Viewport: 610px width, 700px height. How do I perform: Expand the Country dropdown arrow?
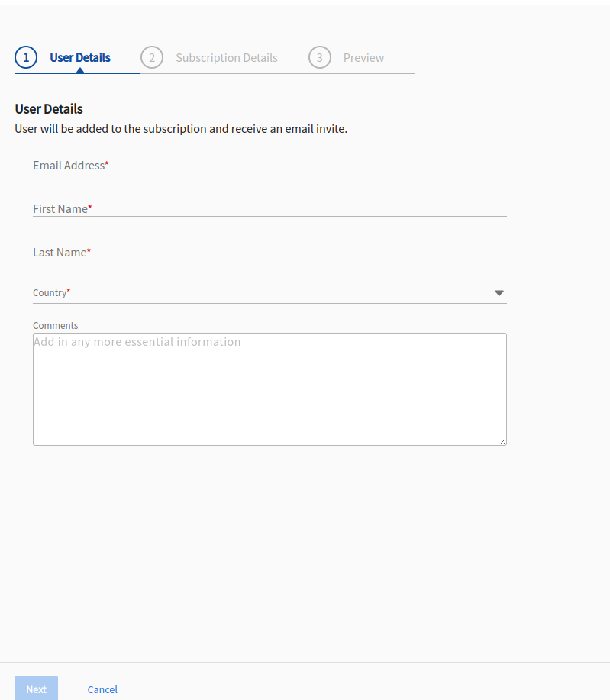click(499, 293)
